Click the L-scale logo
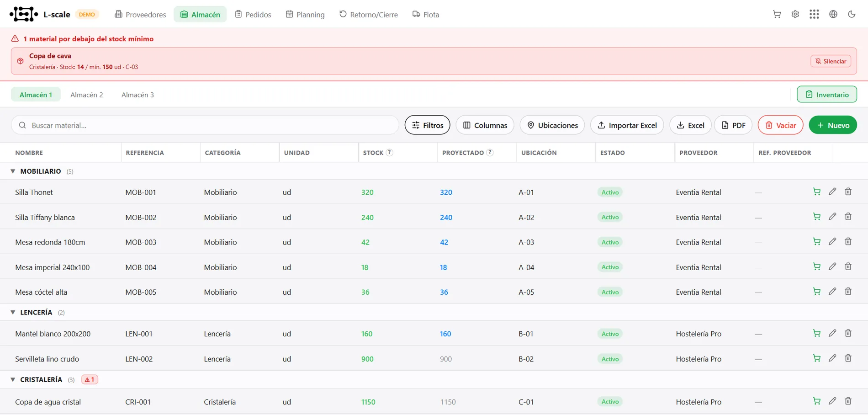 [24, 14]
